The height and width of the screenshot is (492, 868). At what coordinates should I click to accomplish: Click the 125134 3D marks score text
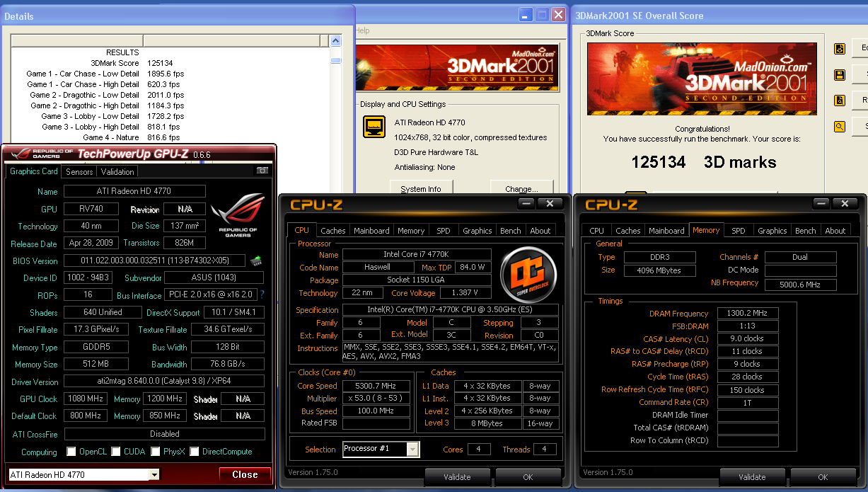[704, 162]
